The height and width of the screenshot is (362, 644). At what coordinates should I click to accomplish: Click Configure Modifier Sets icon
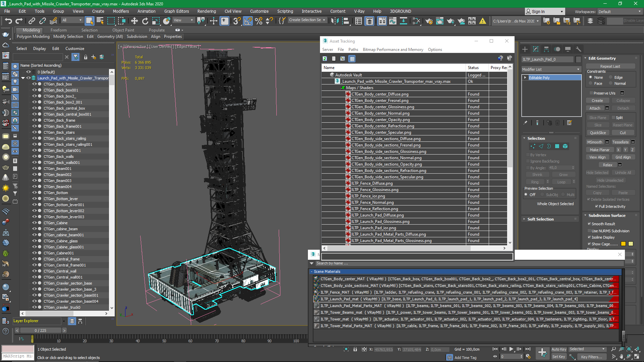coord(570,123)
